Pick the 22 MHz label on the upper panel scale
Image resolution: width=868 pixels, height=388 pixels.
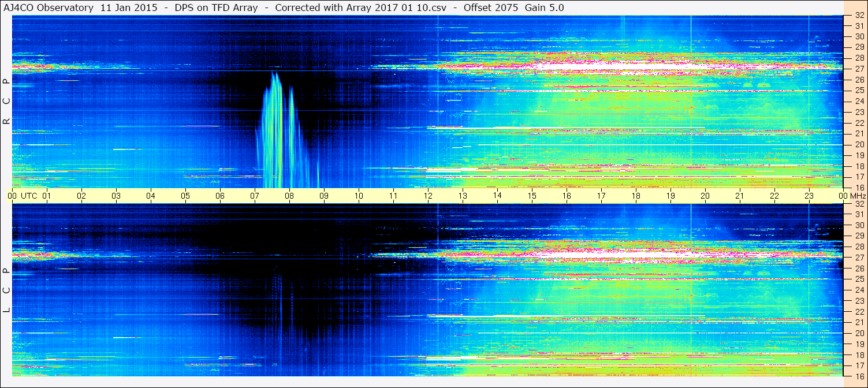[859, 123]
